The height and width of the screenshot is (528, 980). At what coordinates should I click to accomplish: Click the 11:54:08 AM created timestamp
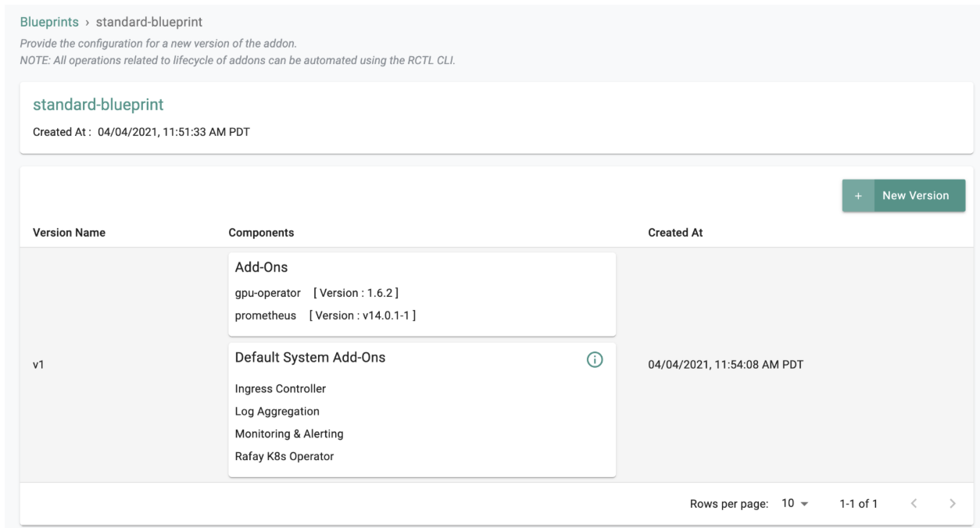(726, 365)
